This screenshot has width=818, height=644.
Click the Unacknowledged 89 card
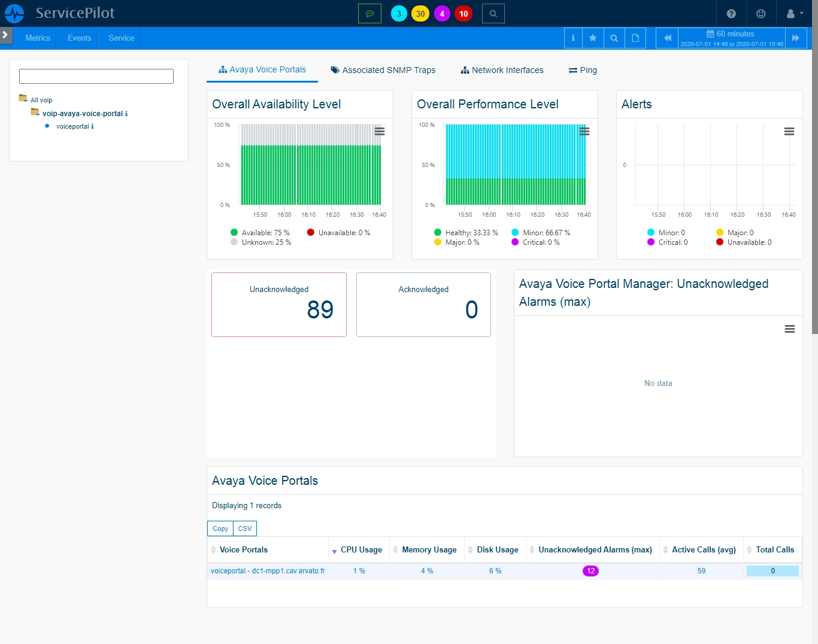pos(279,305)
